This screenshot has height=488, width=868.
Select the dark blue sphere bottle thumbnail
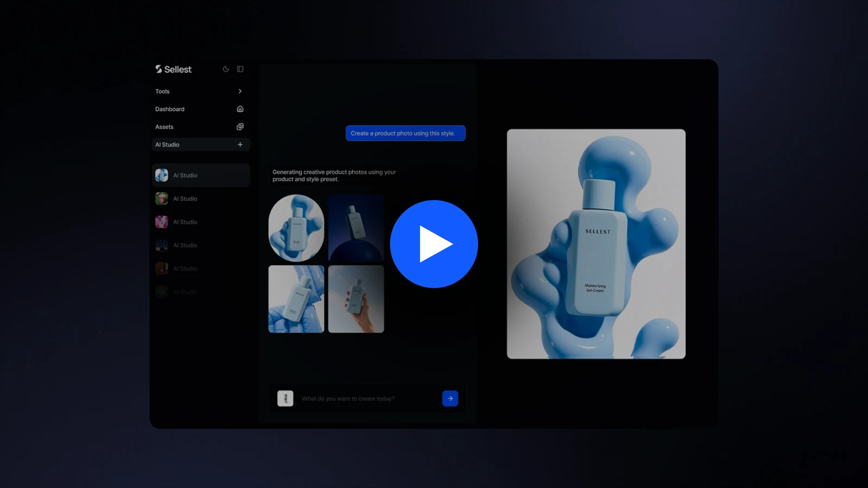(356, 228)
